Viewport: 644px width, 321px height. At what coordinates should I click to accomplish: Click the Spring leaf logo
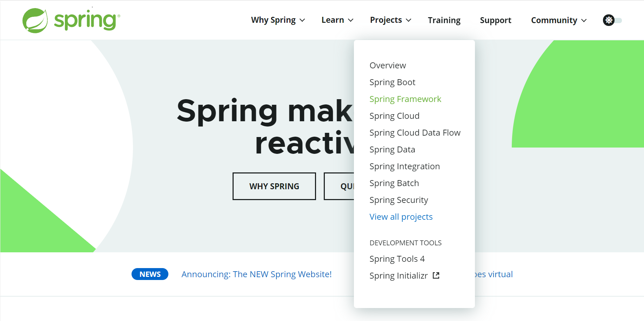pos(35,20)
